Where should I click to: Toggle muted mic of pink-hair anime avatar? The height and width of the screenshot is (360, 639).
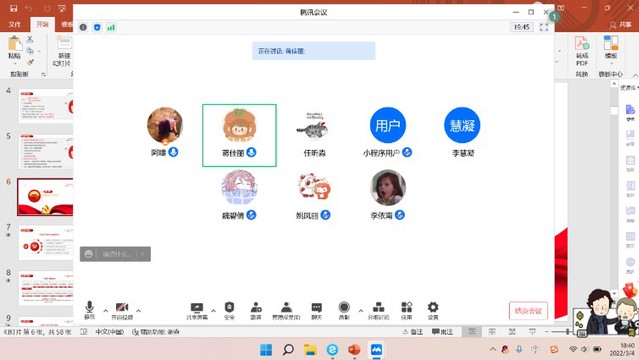tap(251, 215)
